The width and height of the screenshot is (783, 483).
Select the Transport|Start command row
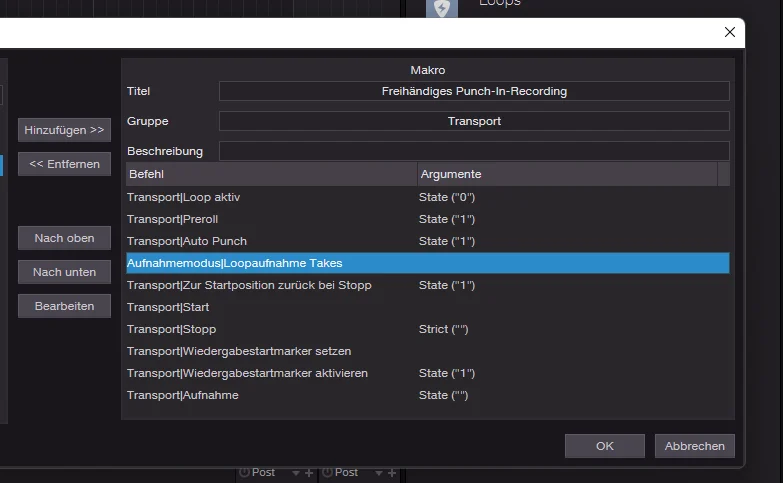tap(427, 307)
